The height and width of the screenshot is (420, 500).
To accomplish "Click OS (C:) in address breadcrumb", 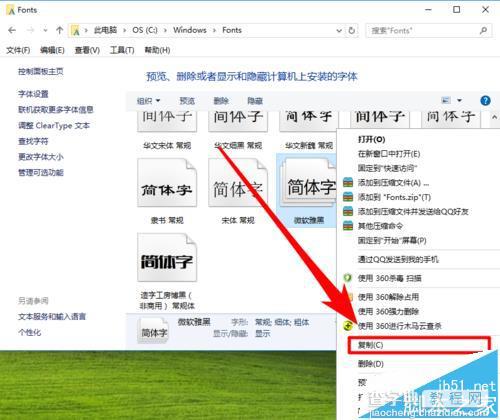I will (x=145, y=30).
